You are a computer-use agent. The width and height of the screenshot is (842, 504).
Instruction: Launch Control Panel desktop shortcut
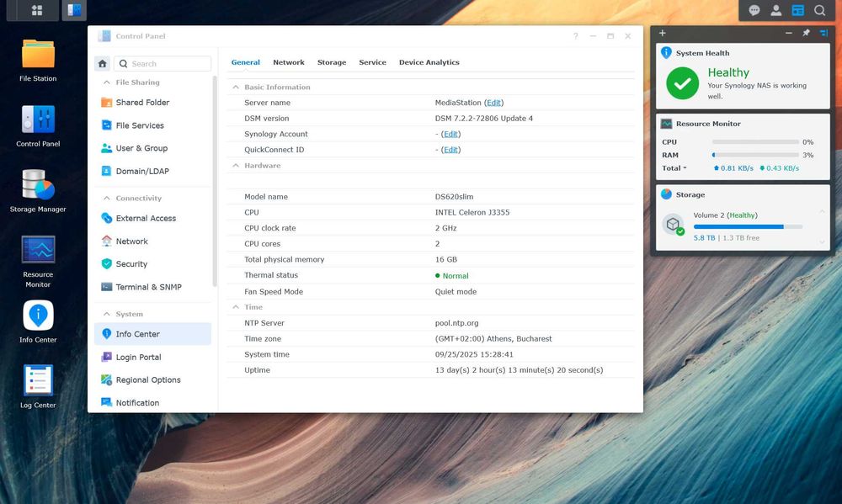(38, 127)
